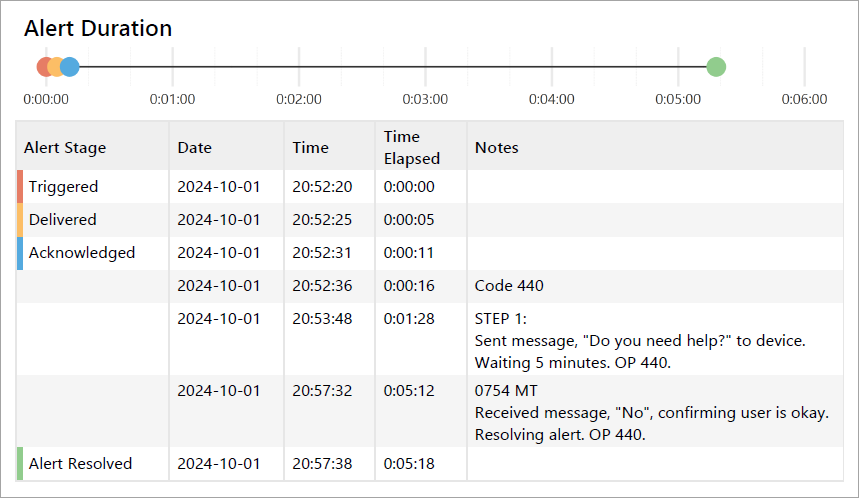Select the Triggered stage row label
The height and width of the screenshot is (498, 859).
(x=63, y=186)
